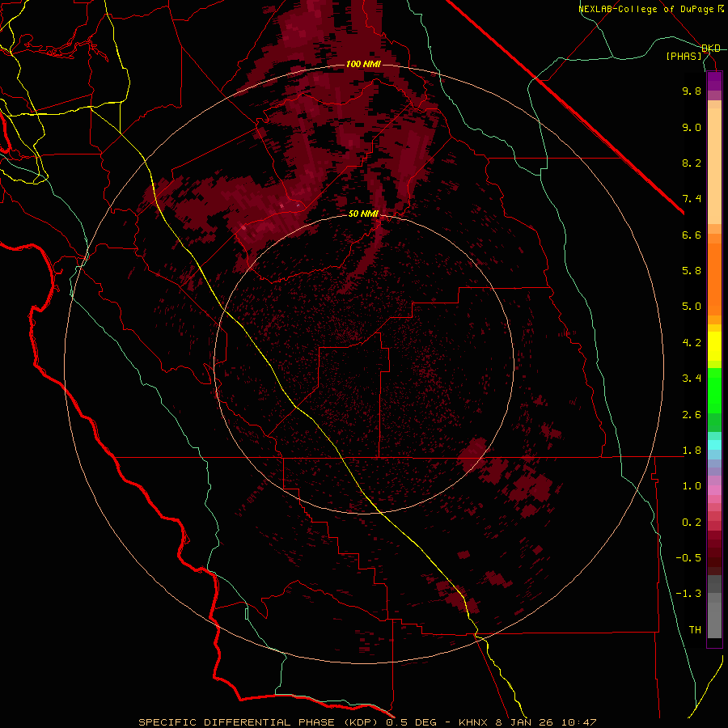Click the 7.4 value on color scale

click(692, 199)
